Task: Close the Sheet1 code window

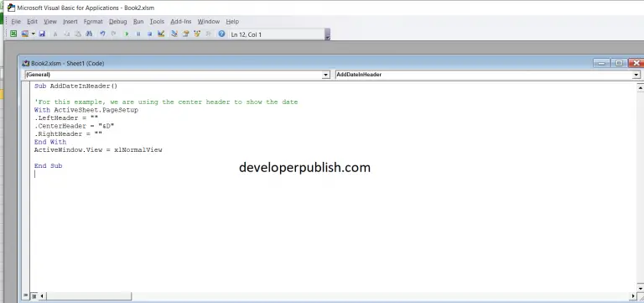Action: pyautogui.click(x=636, y=63)
